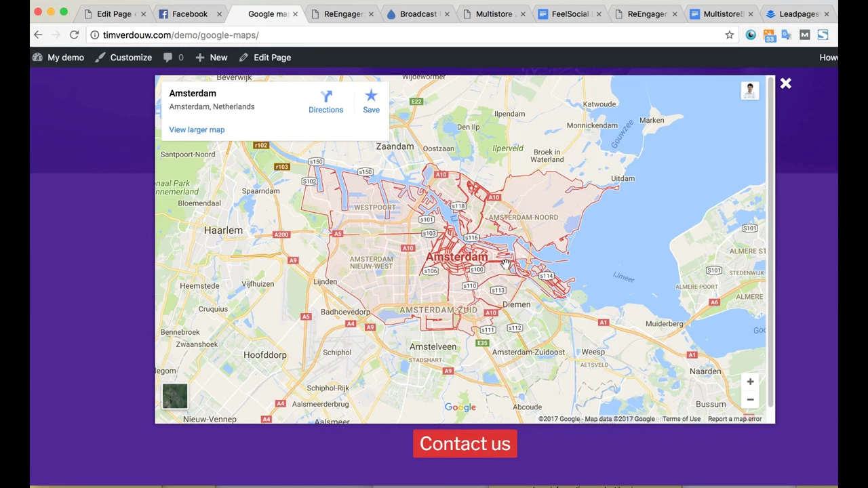Open the Customize admin bar item
Viewport: 868px width, 488px height.
click(x=123, y=58)
